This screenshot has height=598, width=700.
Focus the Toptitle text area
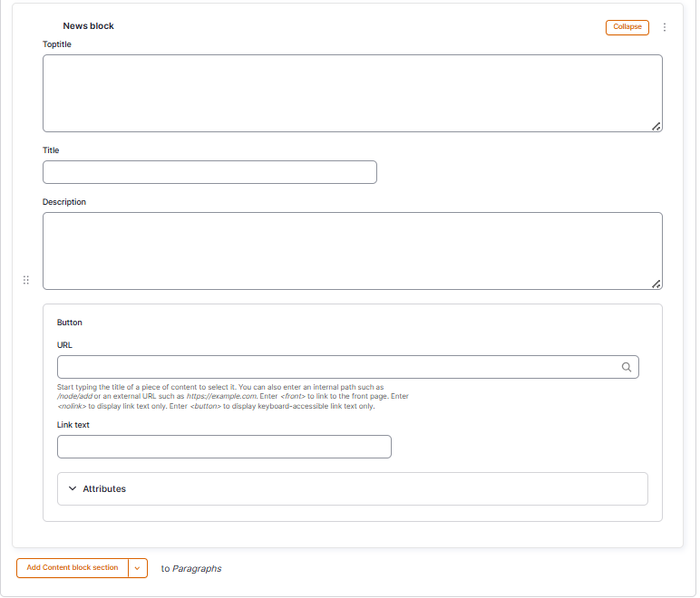point(353,93)
